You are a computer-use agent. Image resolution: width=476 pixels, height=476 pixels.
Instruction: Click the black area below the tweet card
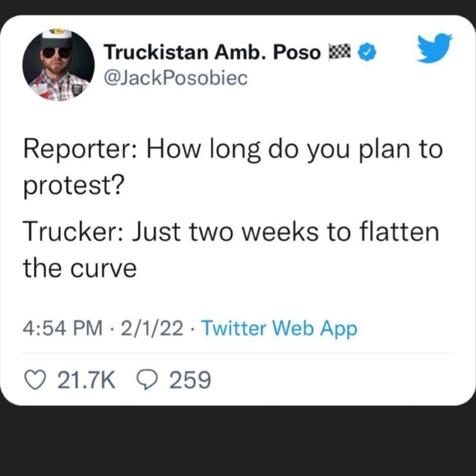(238, 441)
